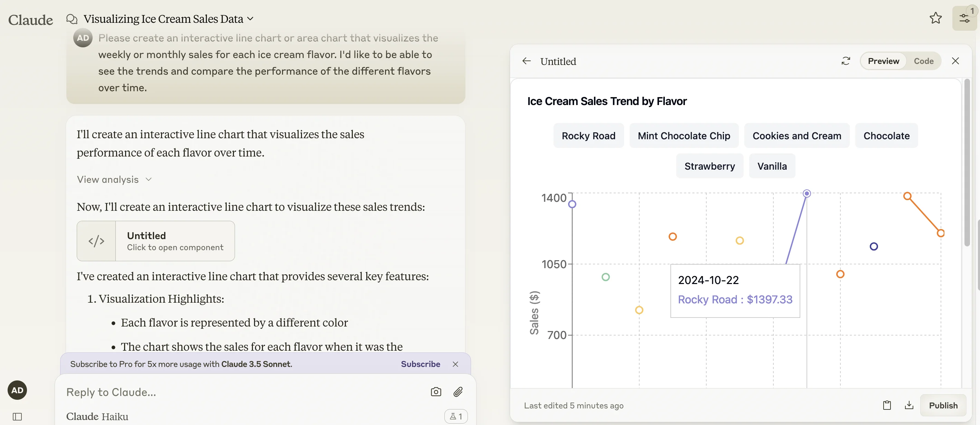Image resolution: width=980 pixels, height=425 pixels.
Task: Toggle Mint Chocolate Chip flavor
Action: click(x=684, y=136)
